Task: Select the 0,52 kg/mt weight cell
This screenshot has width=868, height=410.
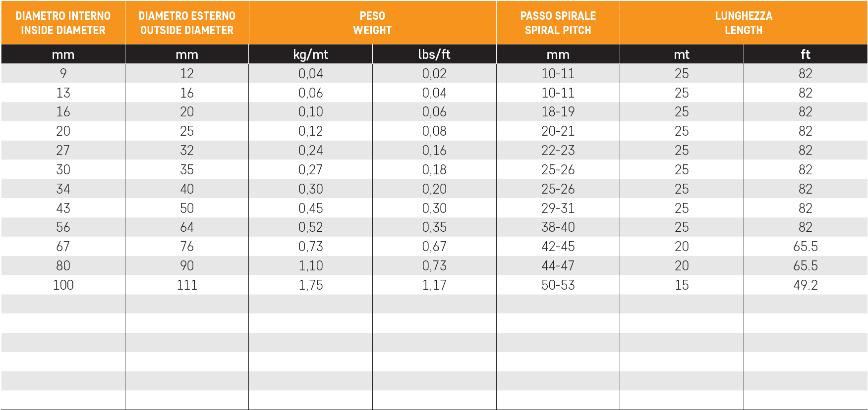Action: [x=310, y=227]
